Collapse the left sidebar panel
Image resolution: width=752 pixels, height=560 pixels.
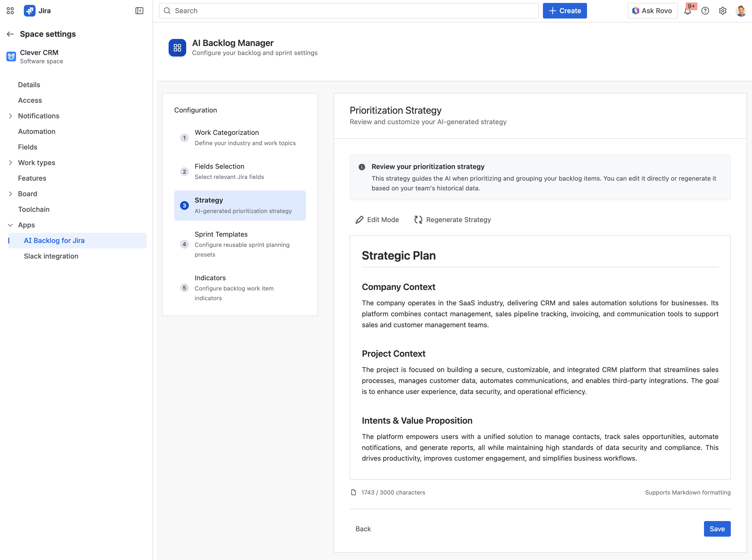tap(139, 10)
